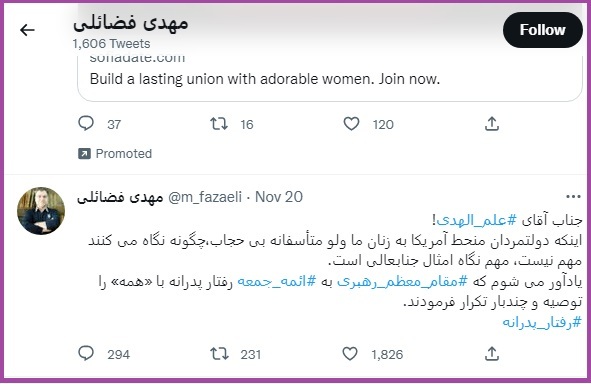Open the hashtag #ائمه_جمعه

pyautogui.click(x=276, y=281)
